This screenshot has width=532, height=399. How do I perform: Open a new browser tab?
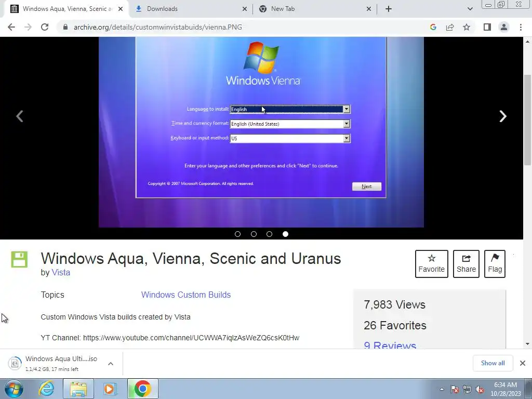[x=389, y=9]
